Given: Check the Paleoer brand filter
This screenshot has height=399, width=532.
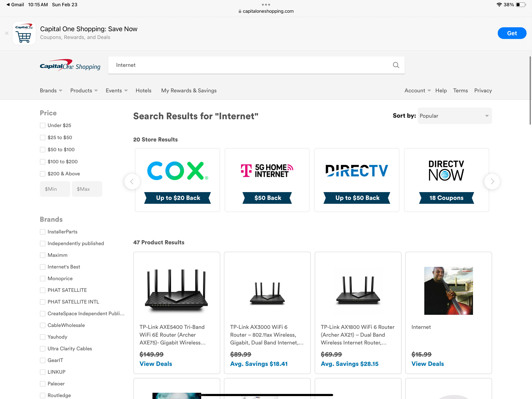Looking at the screenshot, I should (43, 384).
